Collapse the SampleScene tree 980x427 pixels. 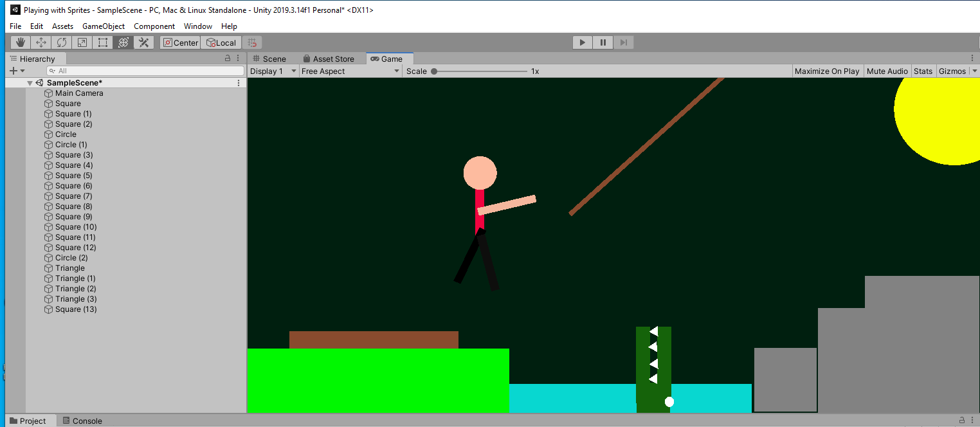tap(30, 83)
